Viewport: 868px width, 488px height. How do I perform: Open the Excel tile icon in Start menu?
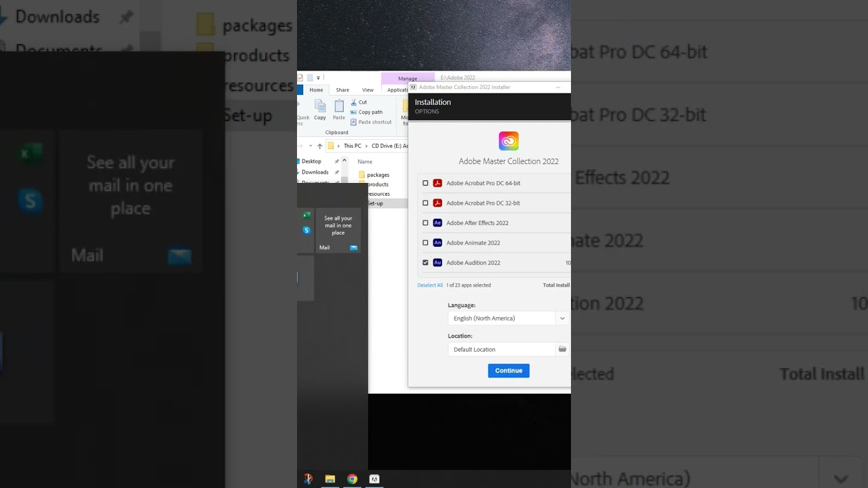point(307,215)
